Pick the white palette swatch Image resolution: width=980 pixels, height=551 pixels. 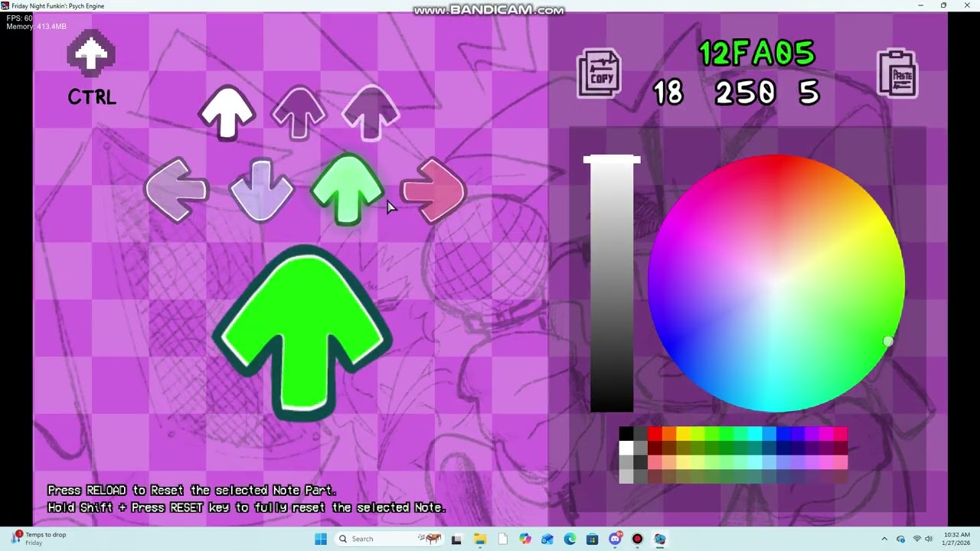click(x=626, y=448)
